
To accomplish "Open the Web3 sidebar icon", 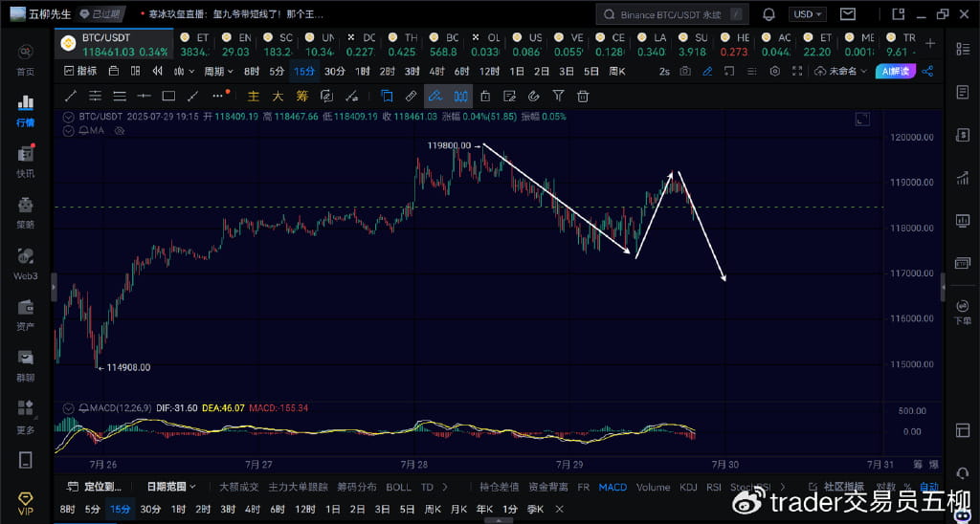I will coord(25,263).
